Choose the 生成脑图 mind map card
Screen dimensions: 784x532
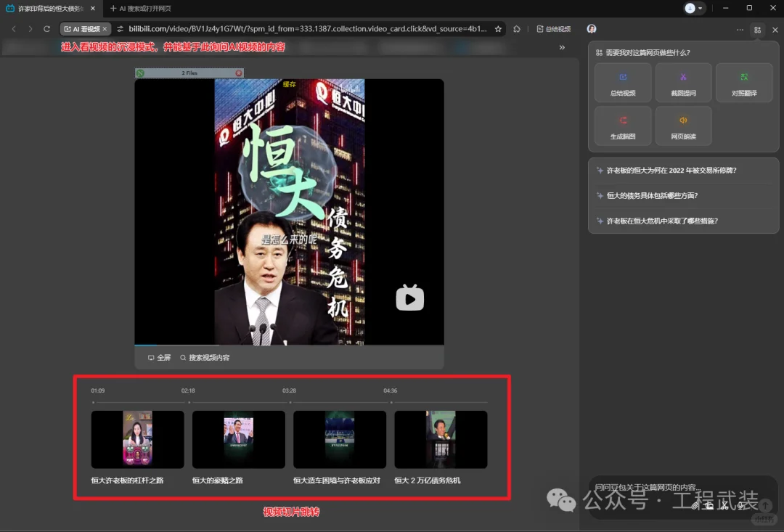(x=623, y=126)
